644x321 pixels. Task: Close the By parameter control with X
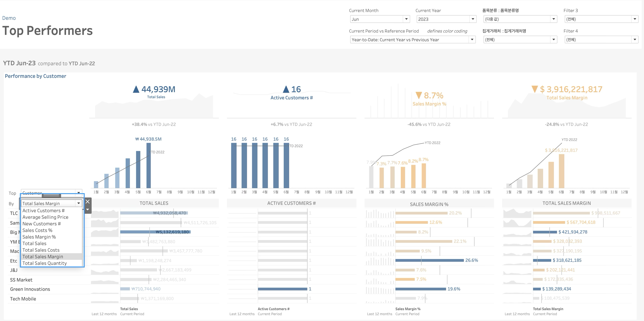(x=88, y=201)
